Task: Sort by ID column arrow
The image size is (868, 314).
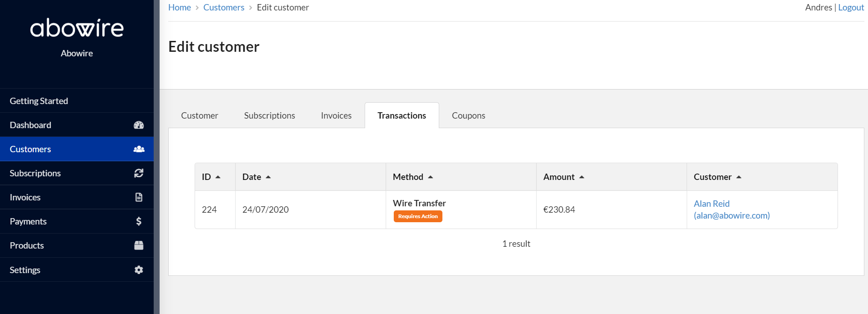Action: click(218, 177)
